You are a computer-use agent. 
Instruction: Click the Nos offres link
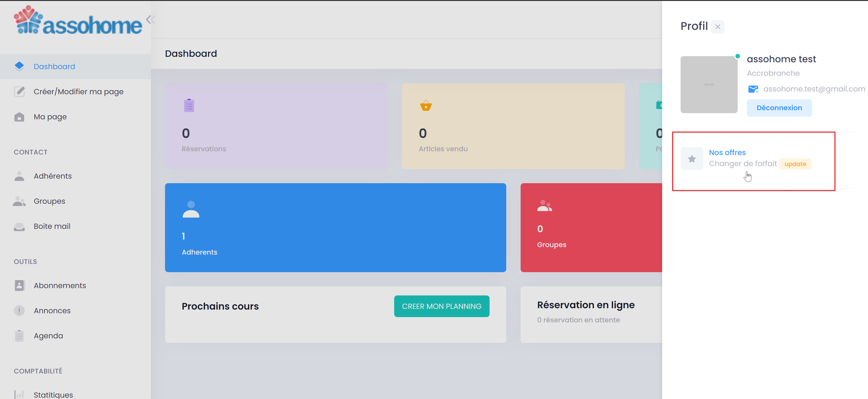pyautogui.click(x=727, y=152)
